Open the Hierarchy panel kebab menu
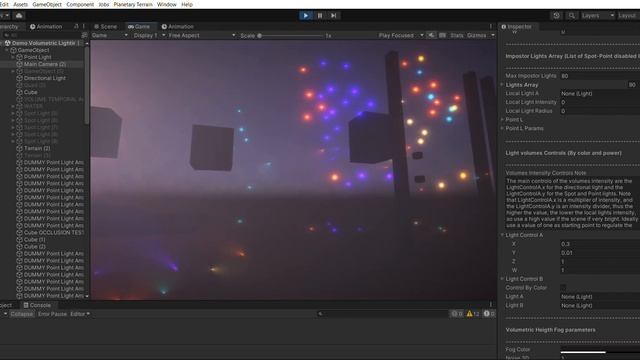 (84, 27)
